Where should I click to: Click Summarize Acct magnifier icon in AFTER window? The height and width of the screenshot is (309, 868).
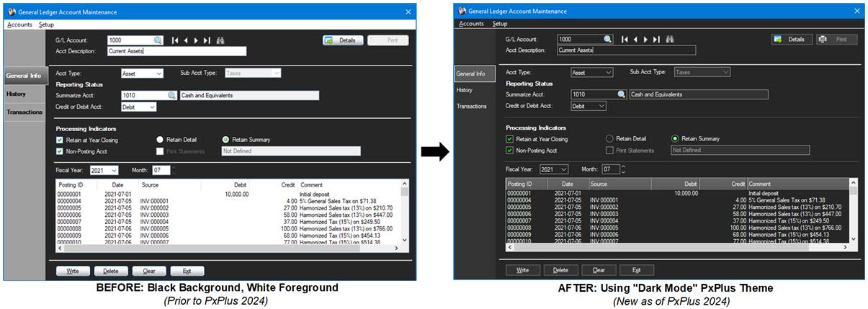[x=621, y=94]
